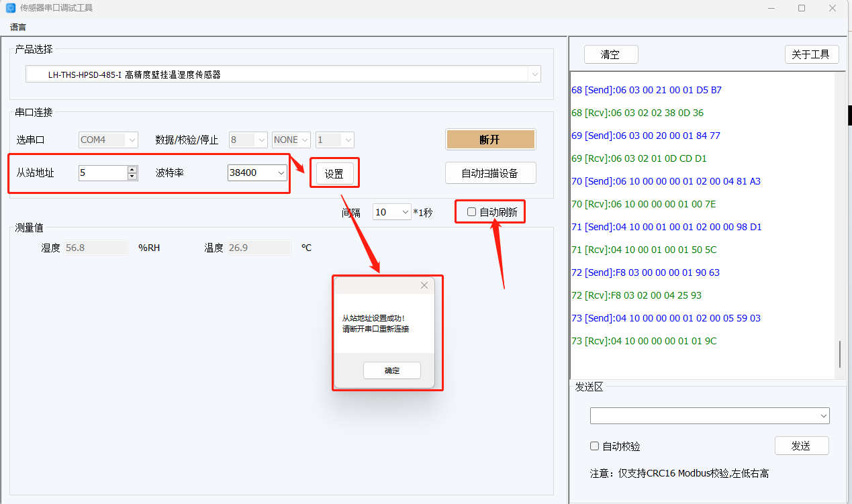
Task: Clear the log with 清空 button
Action: tap(610, 55)
